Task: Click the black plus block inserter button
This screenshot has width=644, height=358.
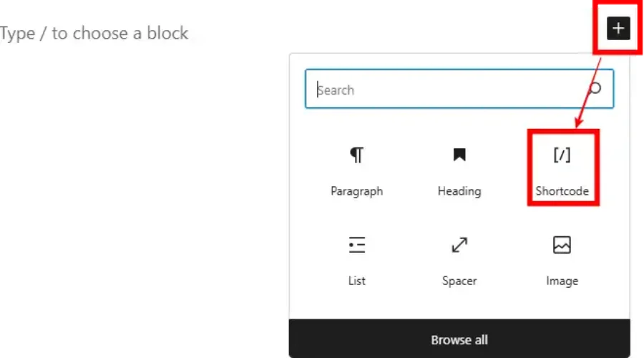Action: [618, 29]
